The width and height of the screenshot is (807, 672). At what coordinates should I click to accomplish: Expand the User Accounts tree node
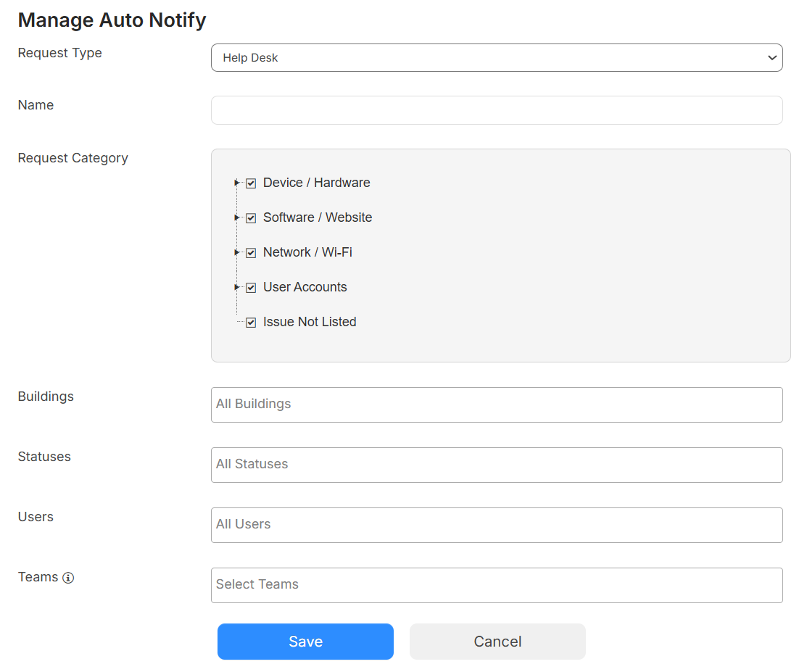click(x=236, y=287)
